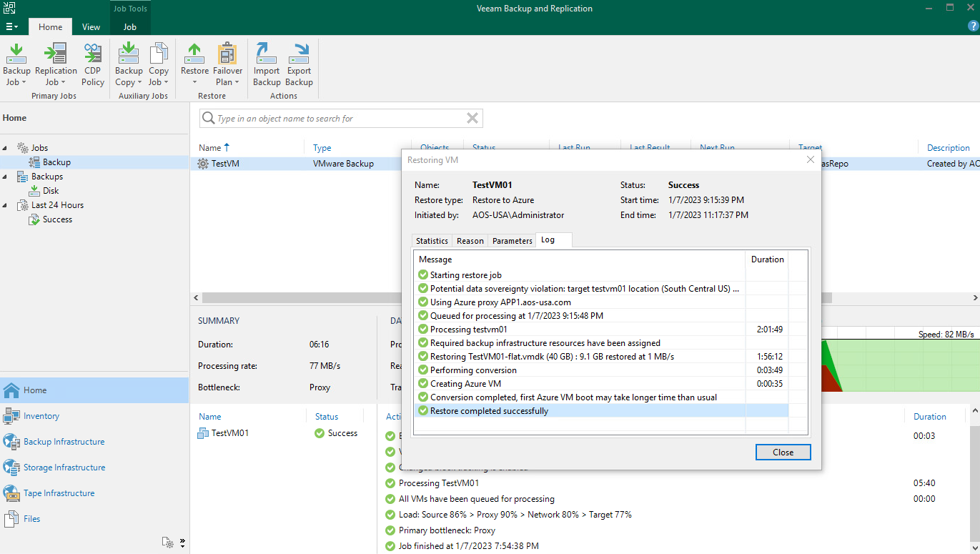Select TestVM01 in job details list
The image size is (980, 554).
coord(223,433)
